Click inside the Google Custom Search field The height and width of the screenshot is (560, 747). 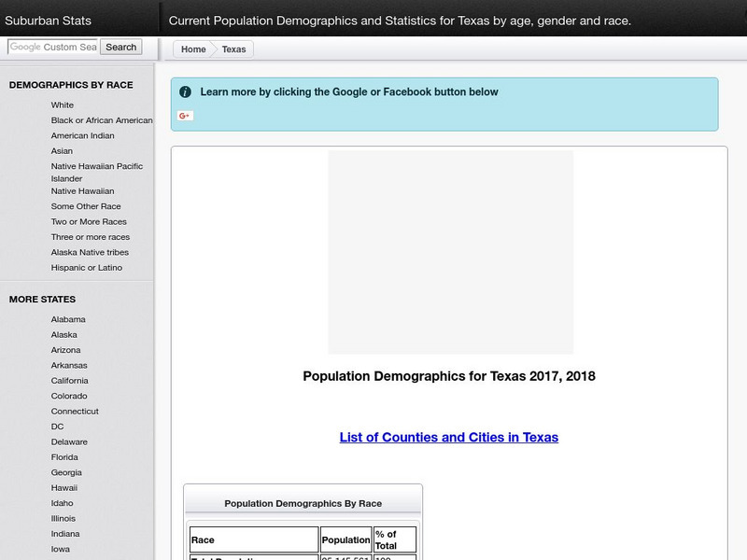point(51,46)
